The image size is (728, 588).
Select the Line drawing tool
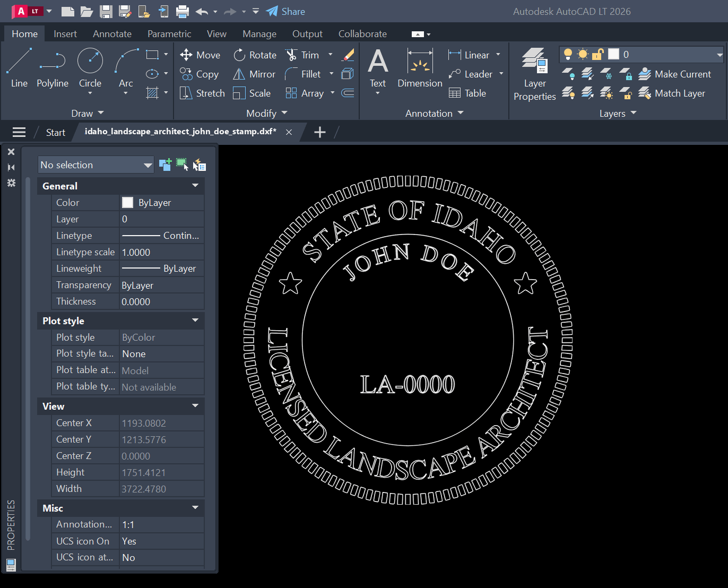(19, 67)
